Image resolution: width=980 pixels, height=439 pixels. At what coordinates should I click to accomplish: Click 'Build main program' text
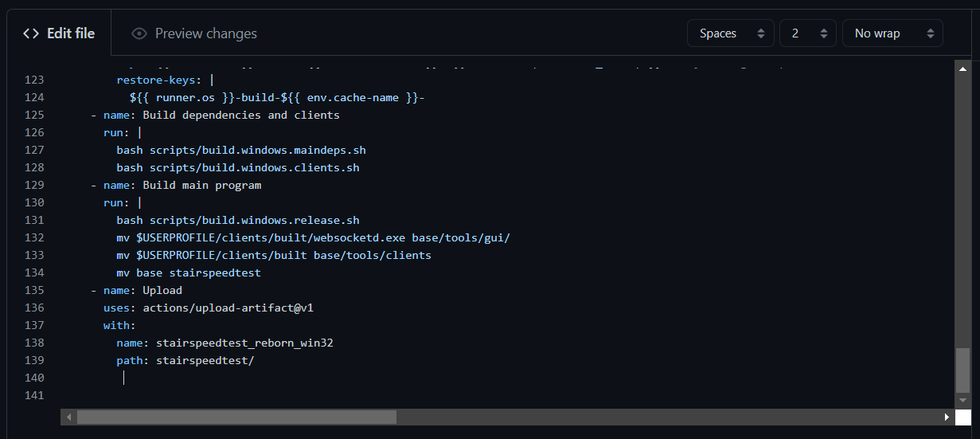(202, 186)
